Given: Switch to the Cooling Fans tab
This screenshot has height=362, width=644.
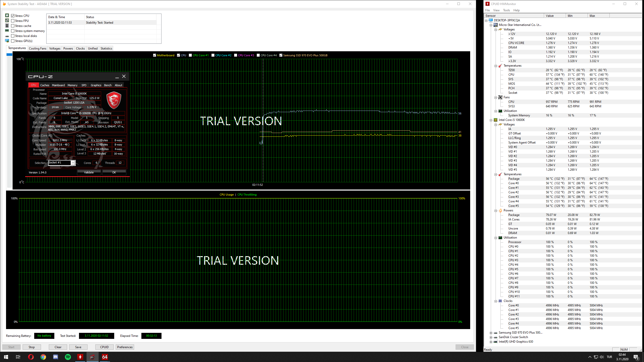Looking at the screenshot, I should tap(37, 49).
